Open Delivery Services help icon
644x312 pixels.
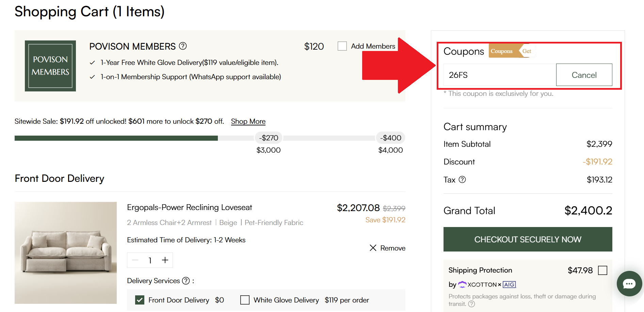tap(186, 281)
